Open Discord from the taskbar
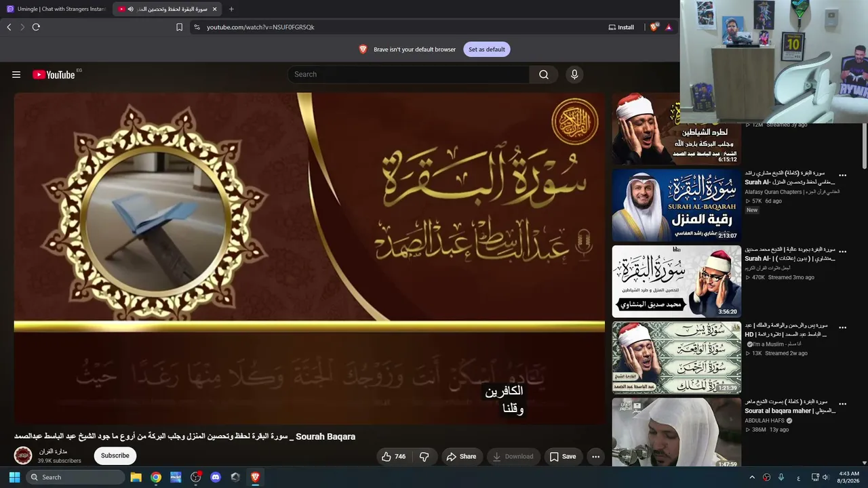Screen dimensions: 868x488 pyautogui.click(x=216, y=477)
